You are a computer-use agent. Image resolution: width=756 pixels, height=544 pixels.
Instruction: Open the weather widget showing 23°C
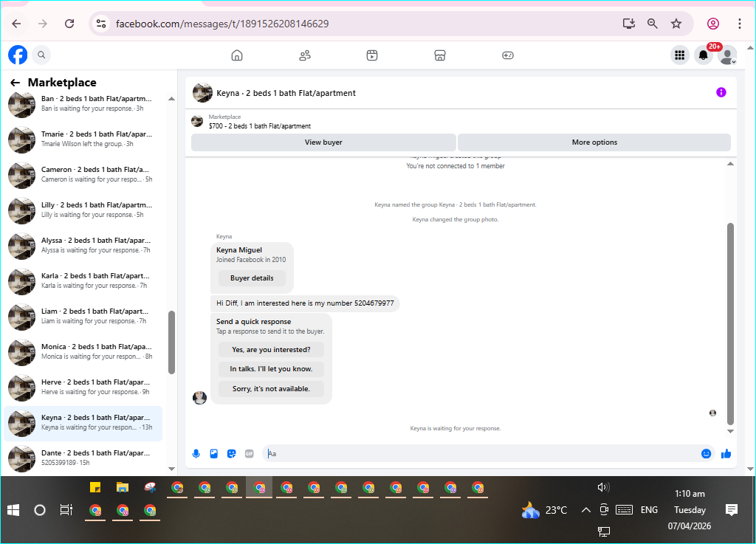544,510
